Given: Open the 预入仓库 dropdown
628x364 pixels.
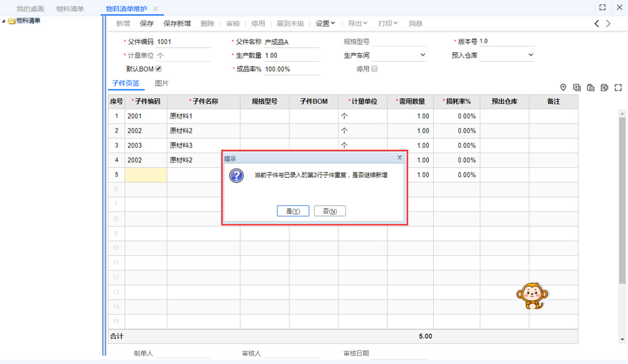Looking at the screenshot, I should (531, 55).
